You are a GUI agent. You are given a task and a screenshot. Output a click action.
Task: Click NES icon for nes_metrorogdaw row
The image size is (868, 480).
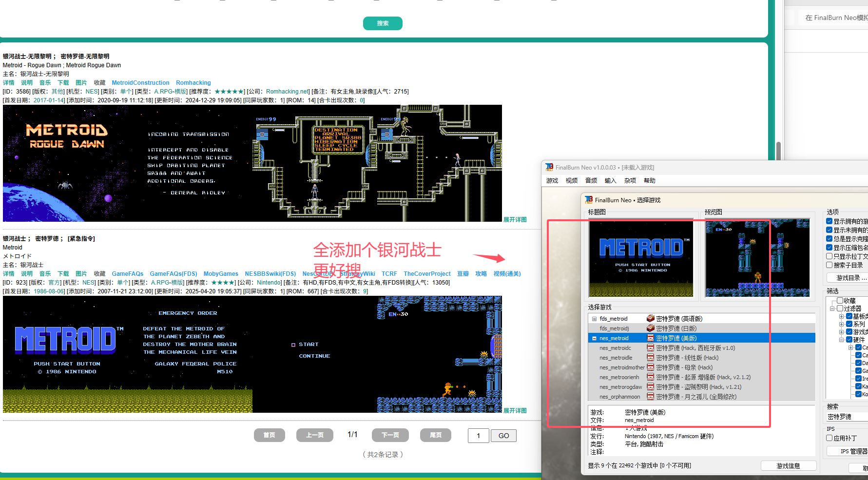(x=650, y=387)
